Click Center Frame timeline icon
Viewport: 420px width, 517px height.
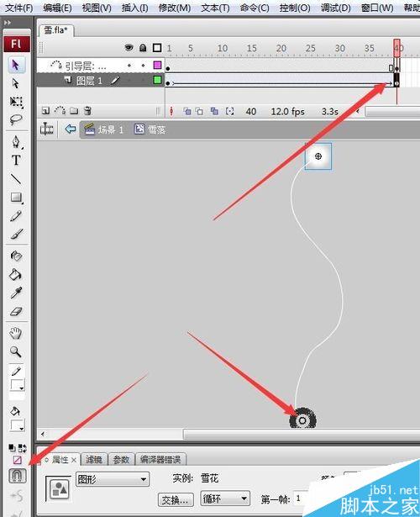(171, 112)
